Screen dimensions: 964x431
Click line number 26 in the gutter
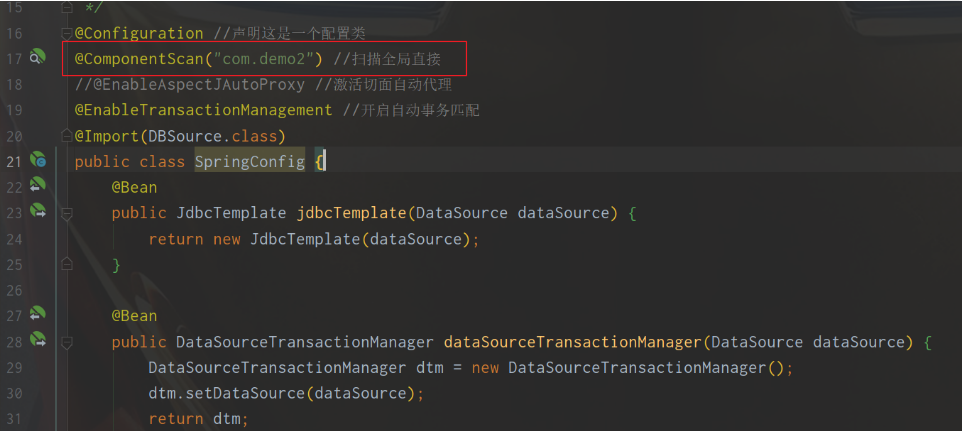tap(14, 290)
